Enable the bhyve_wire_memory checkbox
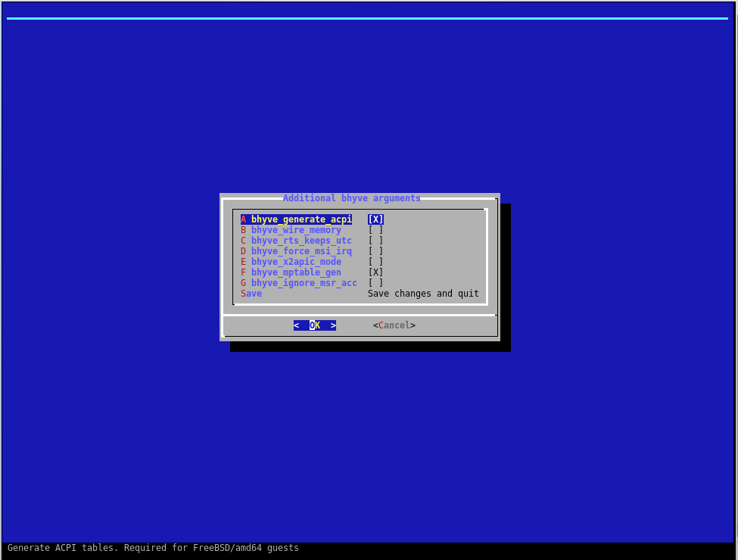The width and height of the screenshot is (738, 560). tap(375, 230)
